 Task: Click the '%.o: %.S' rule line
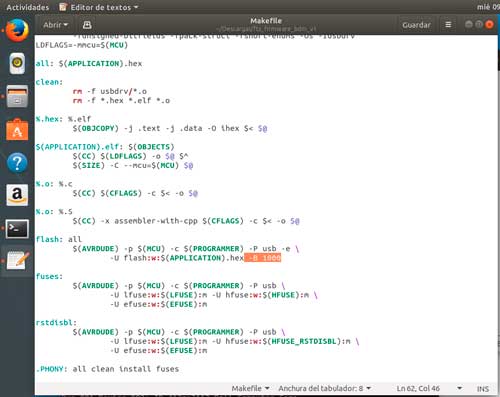point(54,212)
